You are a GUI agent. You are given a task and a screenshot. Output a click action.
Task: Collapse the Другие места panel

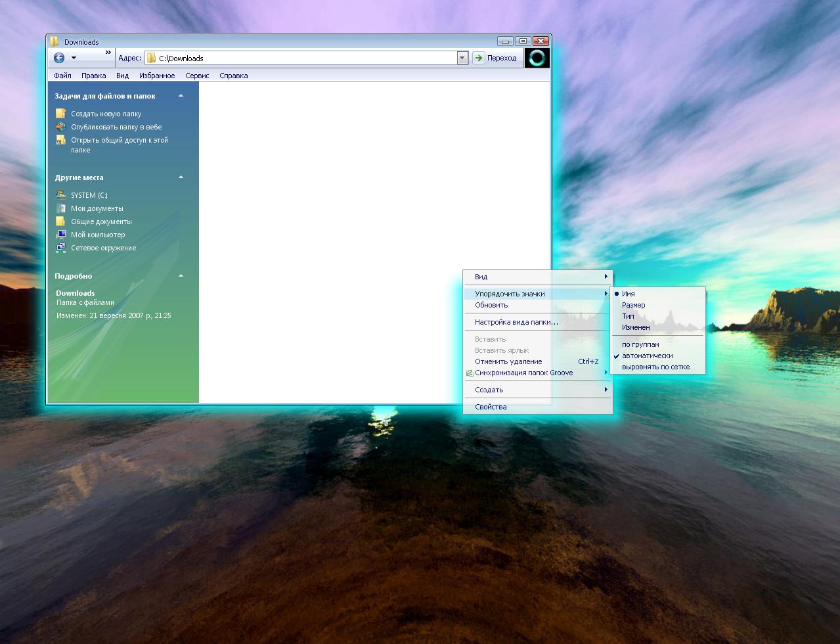click(181, 177)
